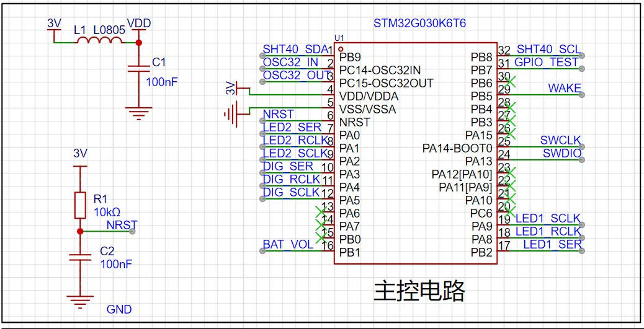Image resolution: width=644 pixels, height=329 pixels.
Task: Select the STM32G030K6T6 part name label
Action: click(419, 24)
